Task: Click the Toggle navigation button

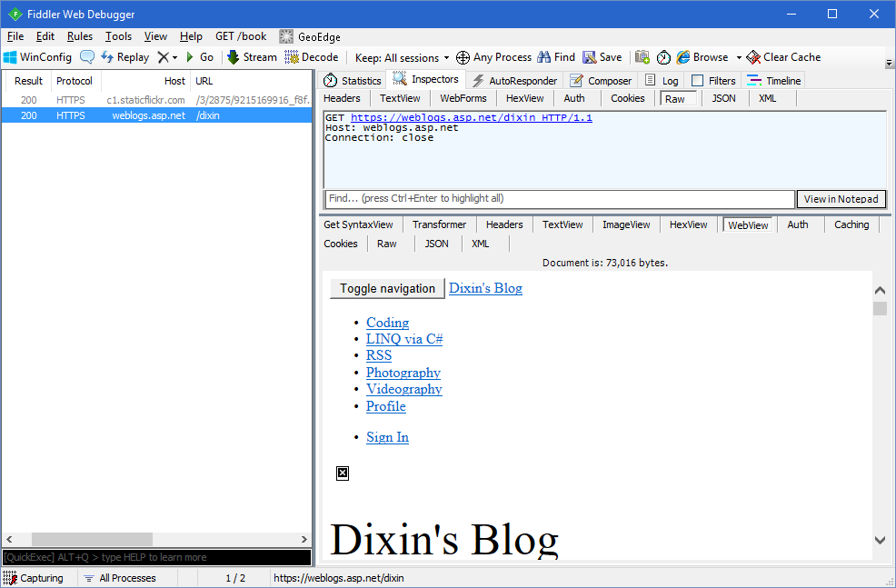Action: [387, 289]
